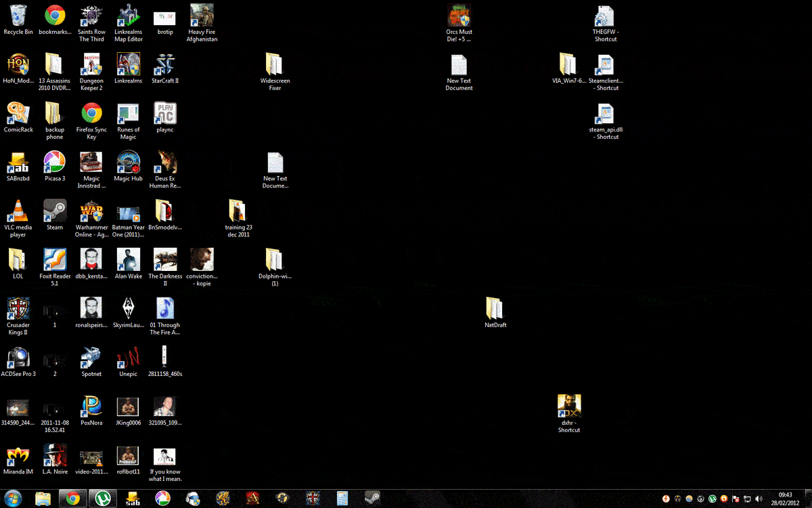This screenshot has width=812, height=508.
Task: Launch the VLC media player shortcut
Action: pyautogui.click(x=18, y=211)
